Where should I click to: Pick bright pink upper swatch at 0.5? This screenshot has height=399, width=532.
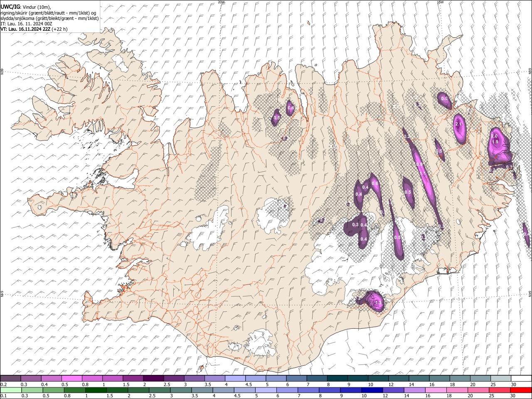coord(72,379)
